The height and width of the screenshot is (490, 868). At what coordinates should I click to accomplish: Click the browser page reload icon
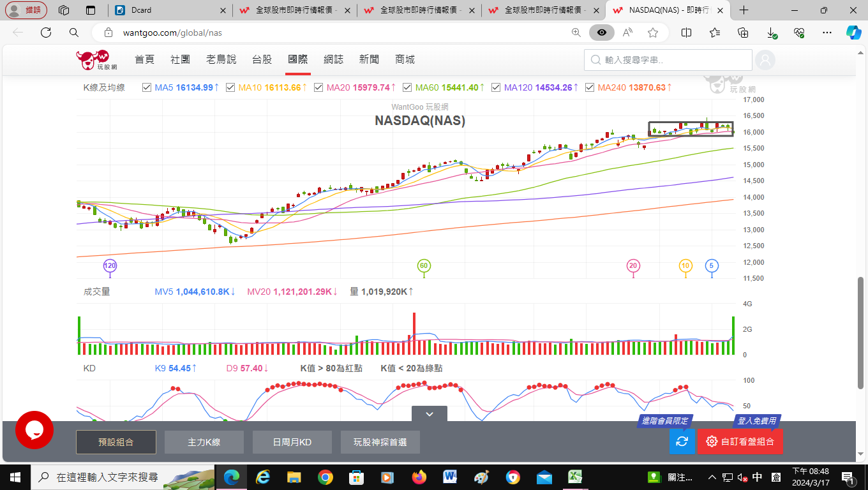pyautogui.click(x=46, y=33)
